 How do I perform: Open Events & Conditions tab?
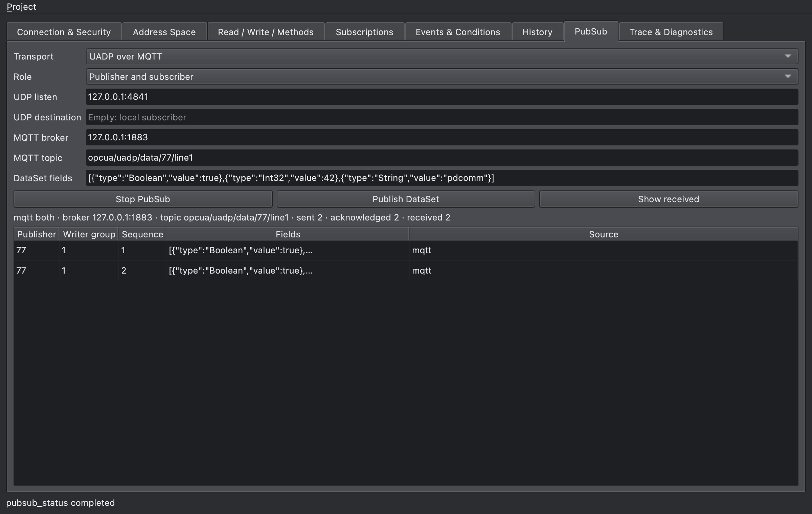coord(458,32)
